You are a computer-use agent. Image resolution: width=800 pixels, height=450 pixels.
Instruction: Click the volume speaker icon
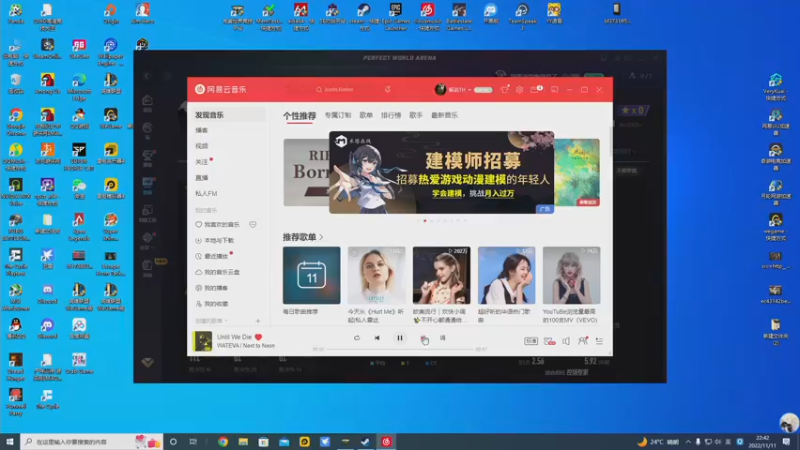click(x=566, y=341)
